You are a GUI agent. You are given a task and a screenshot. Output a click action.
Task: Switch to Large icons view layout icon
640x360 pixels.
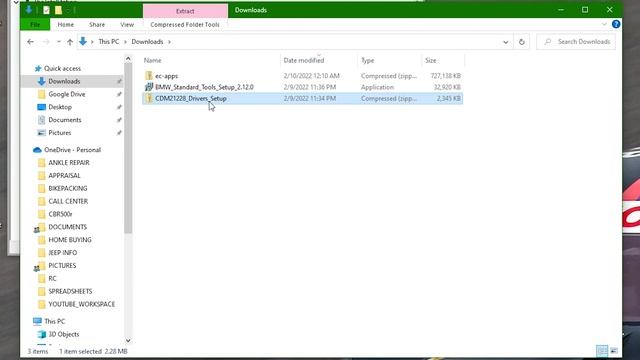[614, 351]
